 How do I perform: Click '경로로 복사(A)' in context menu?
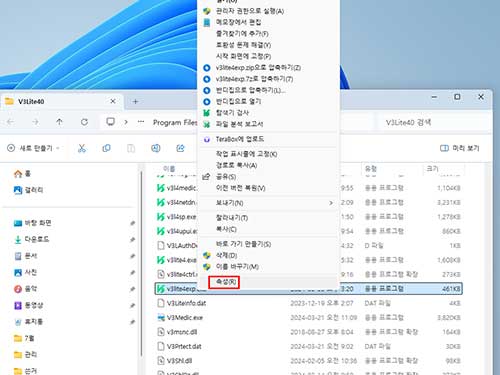click(236, 165)
